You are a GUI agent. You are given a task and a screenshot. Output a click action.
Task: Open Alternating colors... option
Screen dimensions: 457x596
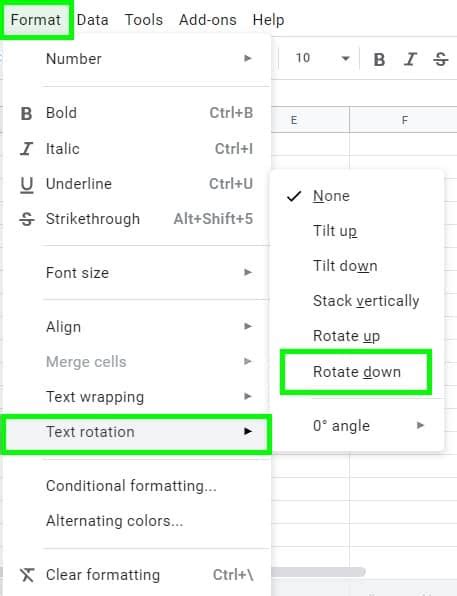(137, 521)
